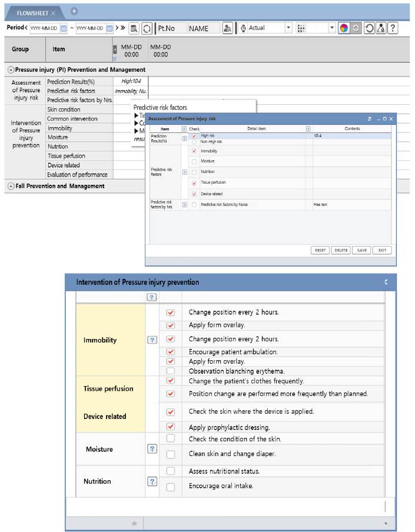The width and height of the screenshot is (415, 532).
Task: Collapse Fall Prevention and Management section
Action: coord(11,187)
